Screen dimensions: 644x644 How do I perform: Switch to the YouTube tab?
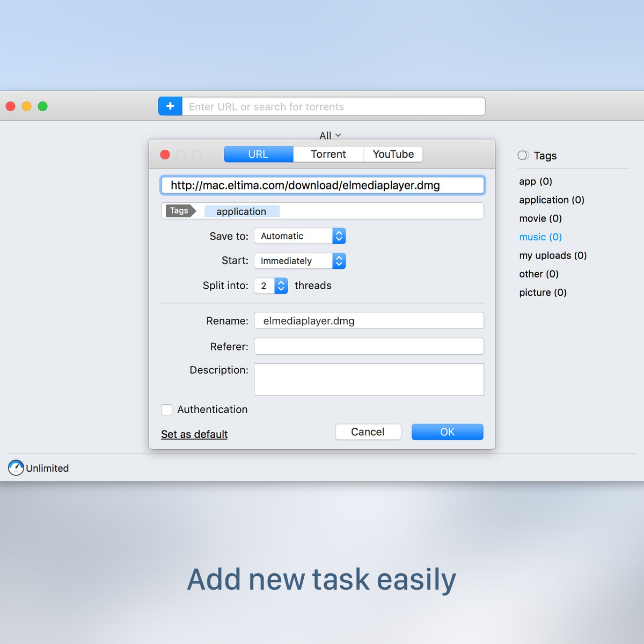pyautogui.click(x=393, y=155)
